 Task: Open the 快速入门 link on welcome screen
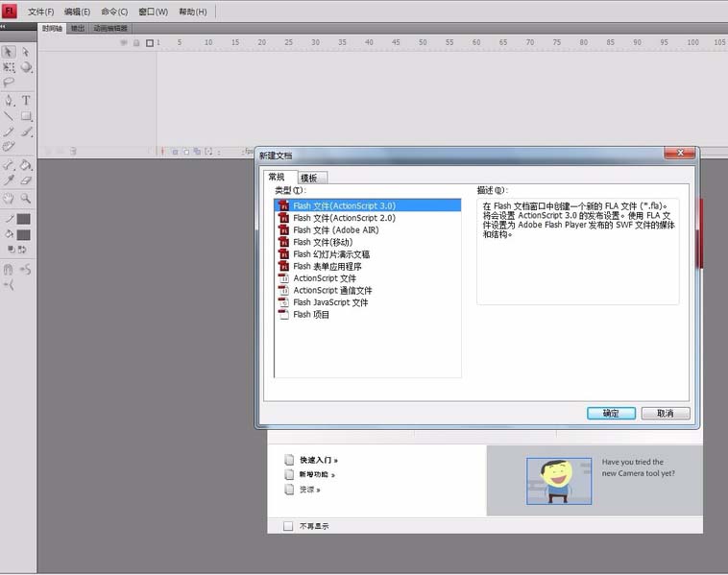tap(319, 460)
